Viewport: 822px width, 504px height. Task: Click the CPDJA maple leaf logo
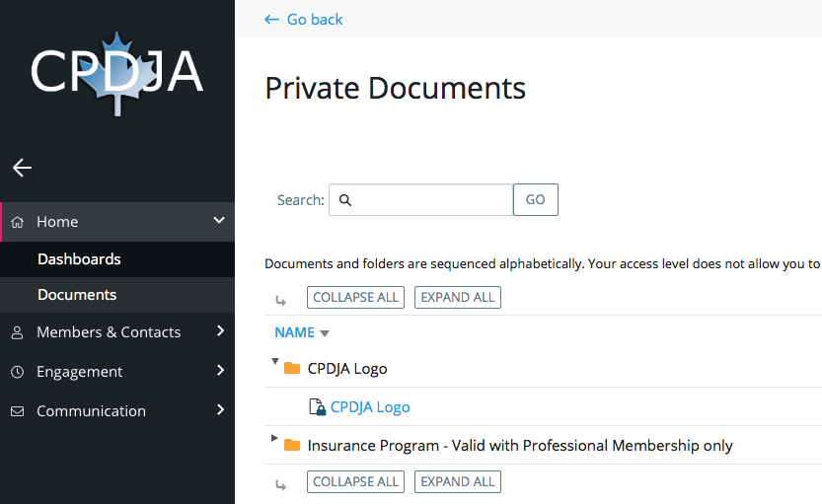coord(116,72)
